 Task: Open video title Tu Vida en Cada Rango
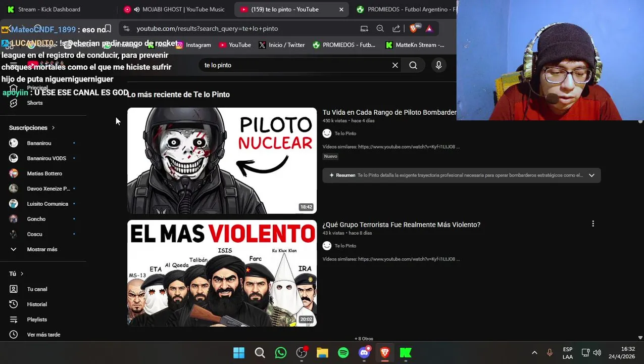point(389,112)
